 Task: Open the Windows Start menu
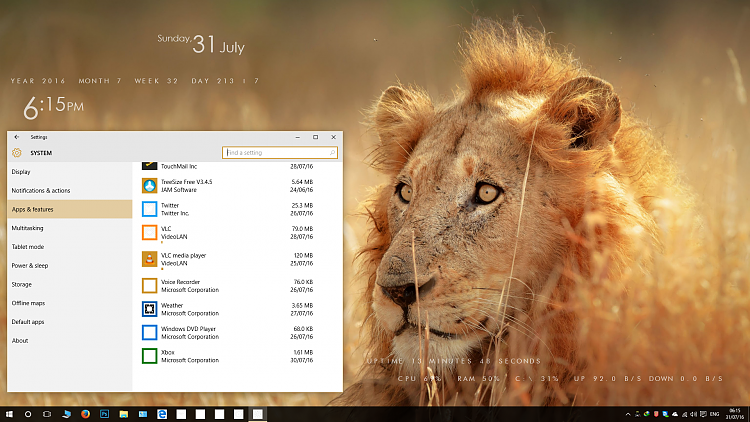pos(9,413)
